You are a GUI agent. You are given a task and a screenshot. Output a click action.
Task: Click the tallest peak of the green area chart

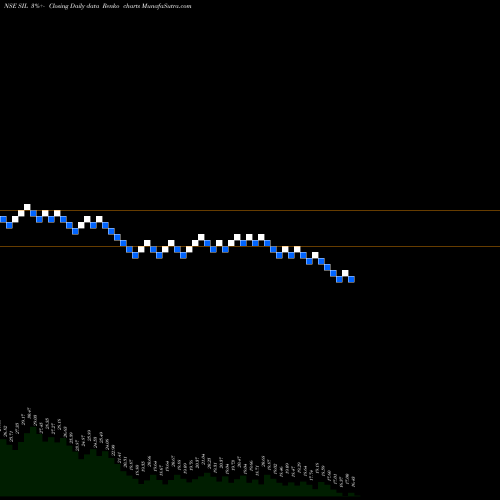(33, 429)
